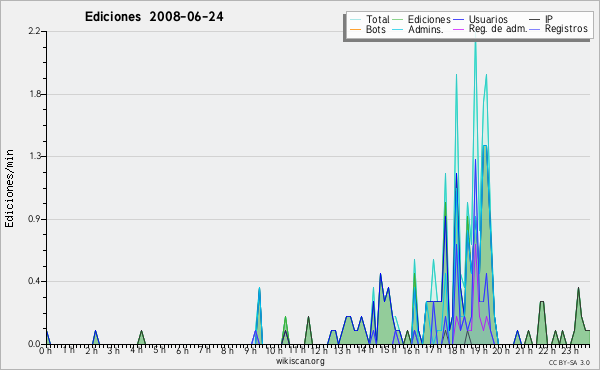Click the CC BY-SA 3.0 license text
The image size is (600, 370).
569,363
